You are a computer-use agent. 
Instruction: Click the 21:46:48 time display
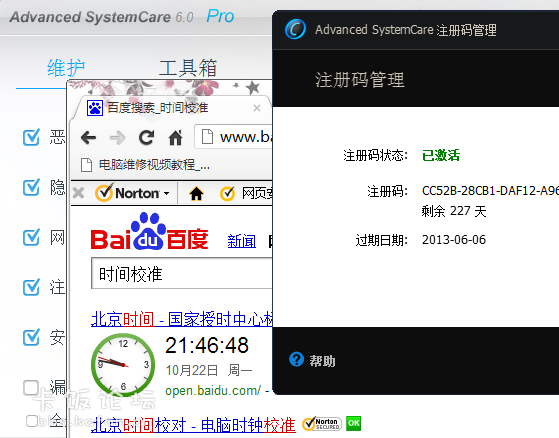point(207,345)
